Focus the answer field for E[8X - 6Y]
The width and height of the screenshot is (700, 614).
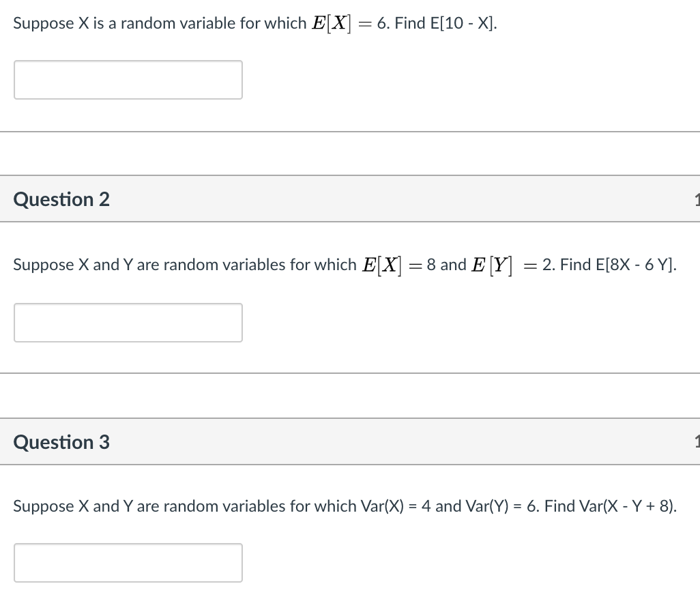pyautogui.click(x=128, y=323)
